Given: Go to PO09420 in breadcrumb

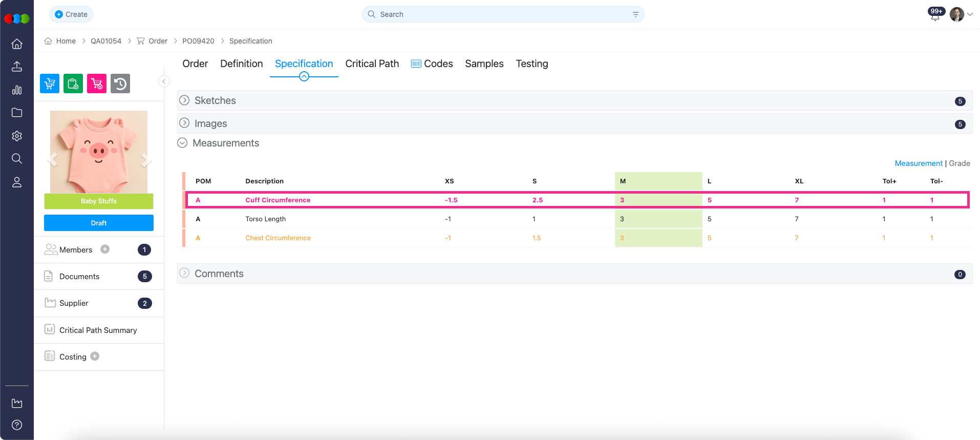Looking at the screenshot, I should coord(198,41).
